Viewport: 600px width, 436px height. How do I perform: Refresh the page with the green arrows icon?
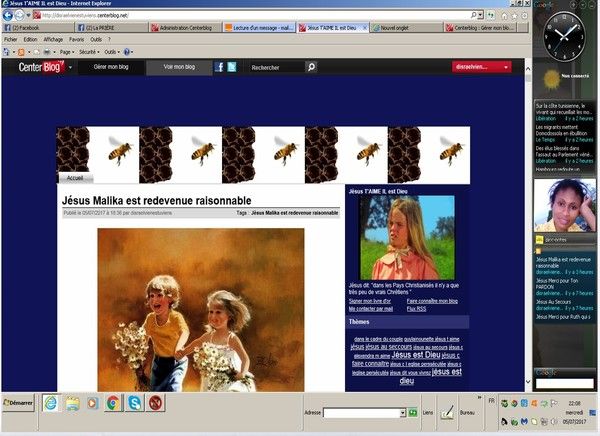tap(491, 16)
